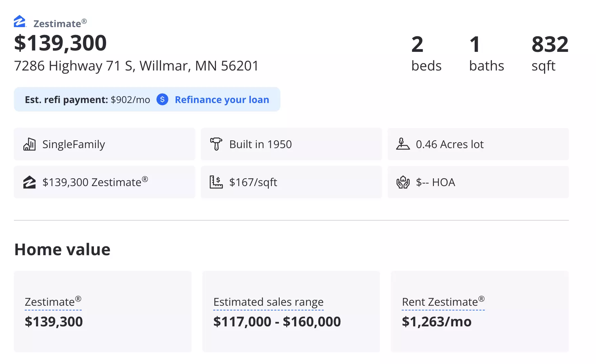Select the Est. refi payment banner
Image resolution: width=596 pixels, height=364 pixels.
[147, 99]
